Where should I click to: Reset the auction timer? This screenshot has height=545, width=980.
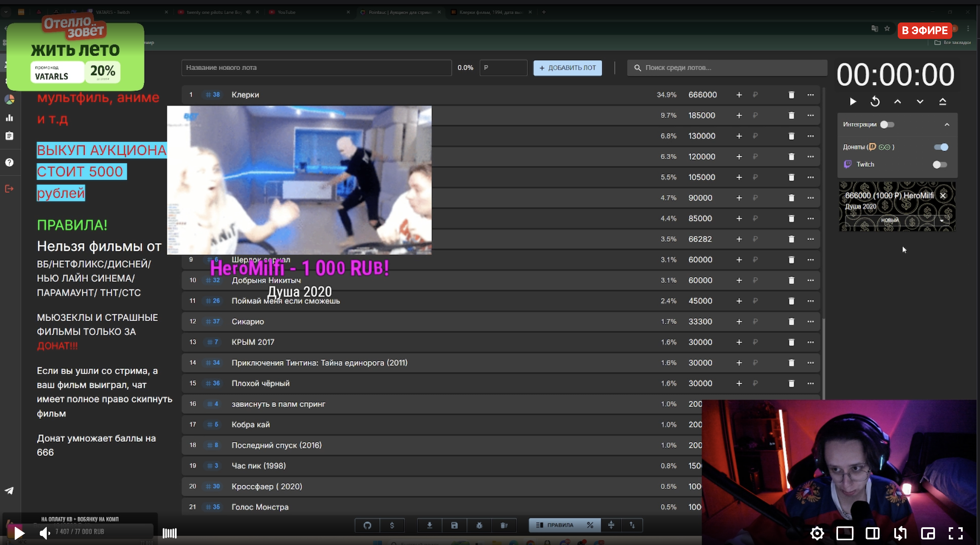point(875,102)
